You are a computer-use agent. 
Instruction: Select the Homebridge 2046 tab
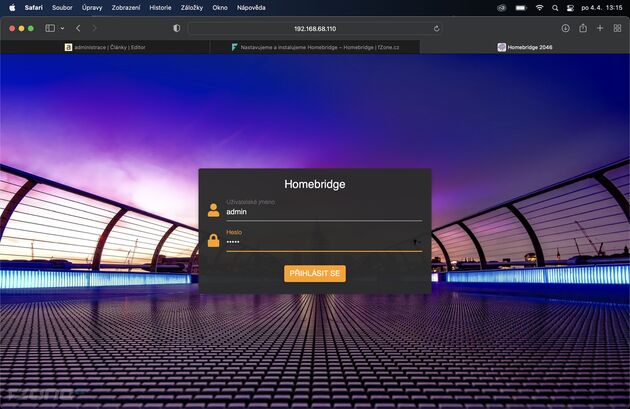click(x=525, y=47)
